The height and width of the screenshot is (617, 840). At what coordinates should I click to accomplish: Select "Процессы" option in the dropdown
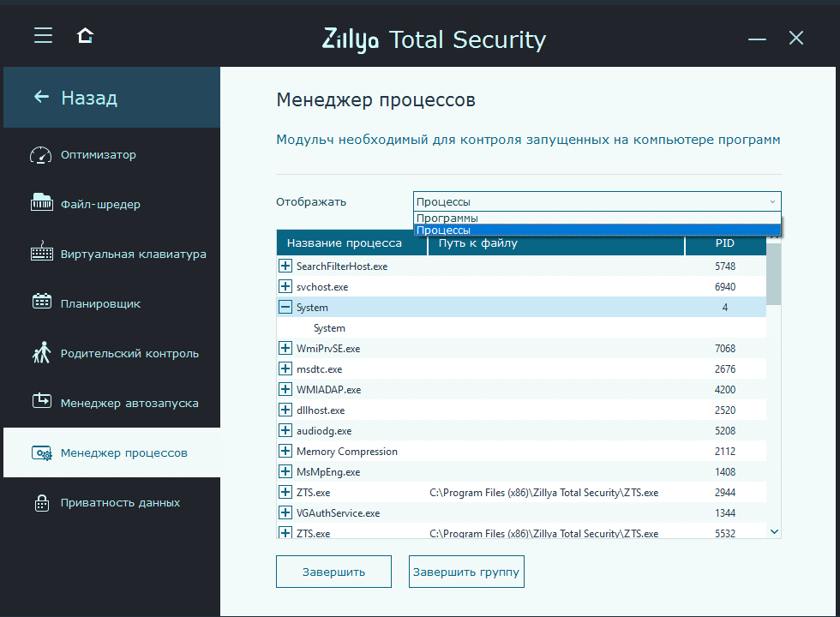pyautogui.click(x=443, y=230)
